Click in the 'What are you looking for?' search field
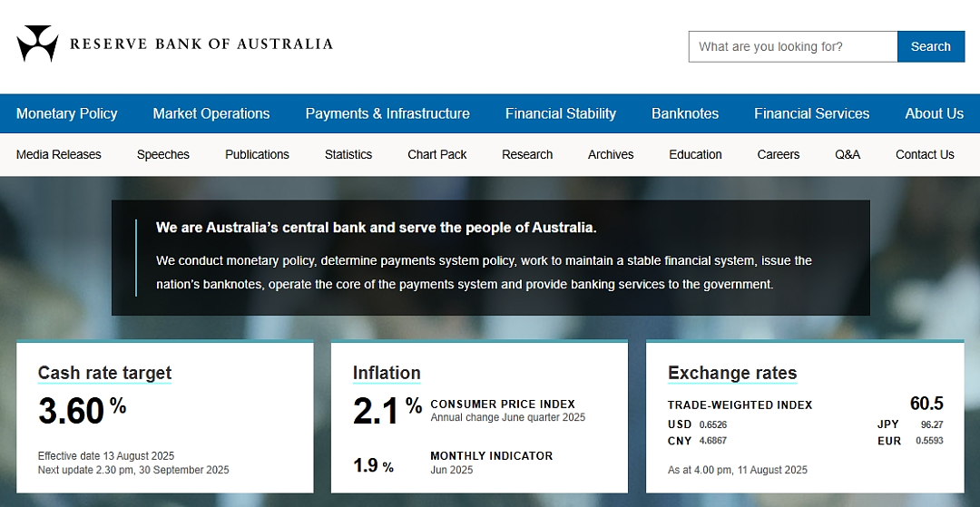Viewport: 980px width, 507px height. coord(792,46)
